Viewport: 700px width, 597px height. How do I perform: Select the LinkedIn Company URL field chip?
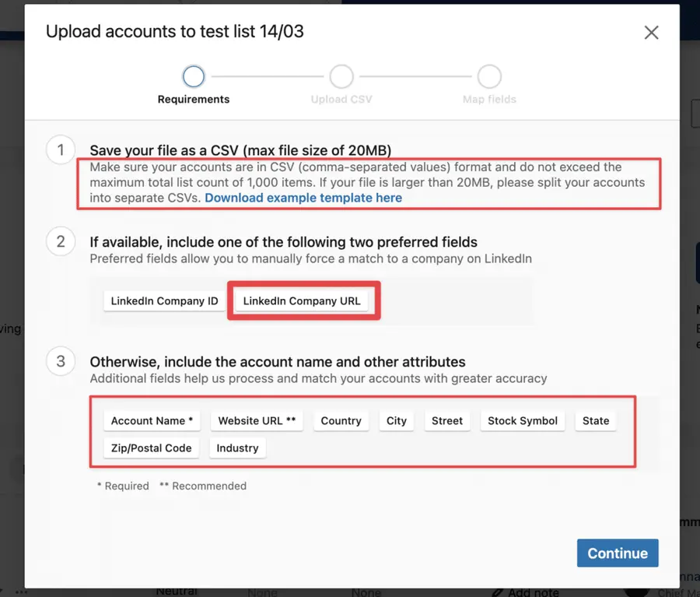click(x=303, y=300)
